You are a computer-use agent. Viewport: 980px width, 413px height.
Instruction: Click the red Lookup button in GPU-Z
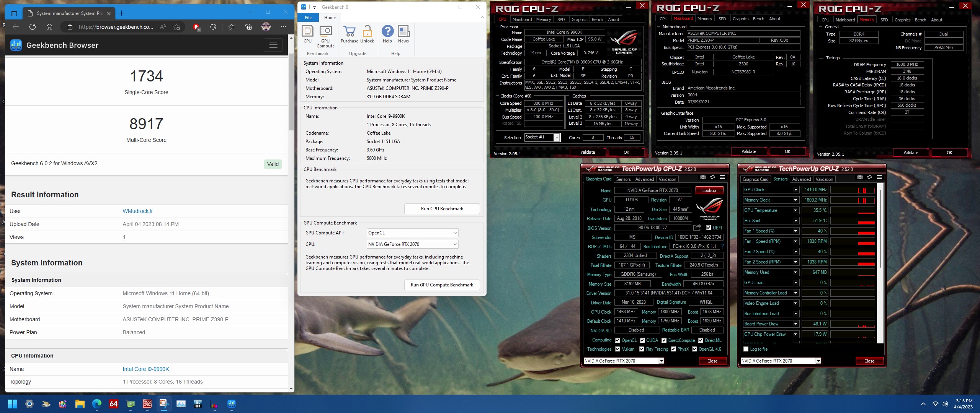point(709,190)
